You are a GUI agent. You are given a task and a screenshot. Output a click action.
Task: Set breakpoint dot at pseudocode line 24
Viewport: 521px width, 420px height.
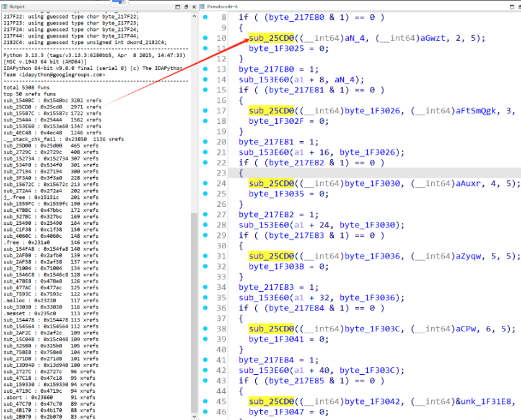[205, 183]
